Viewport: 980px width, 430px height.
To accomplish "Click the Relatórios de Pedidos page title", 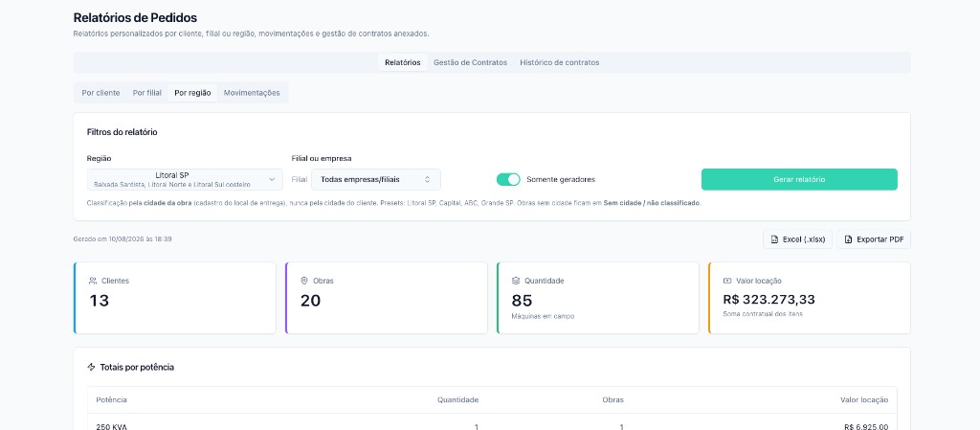I will pos(135,18).
